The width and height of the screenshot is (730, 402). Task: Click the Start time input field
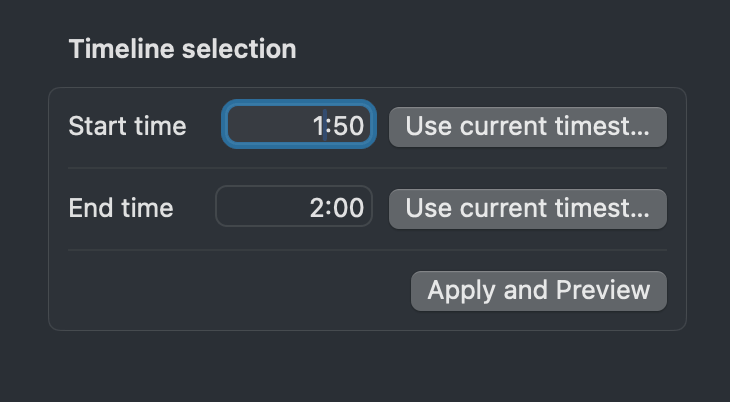tap(298, 126)
